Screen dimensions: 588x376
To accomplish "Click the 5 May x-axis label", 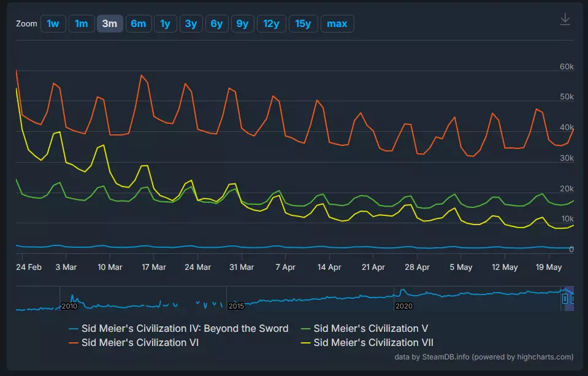I will [x=461, y=267].
